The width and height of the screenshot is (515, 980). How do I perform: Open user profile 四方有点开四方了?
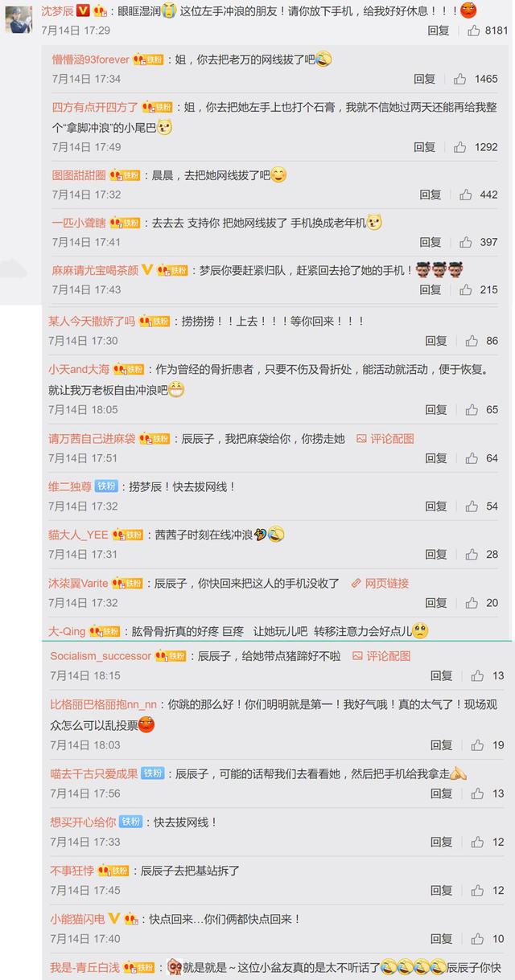point(95,107)
